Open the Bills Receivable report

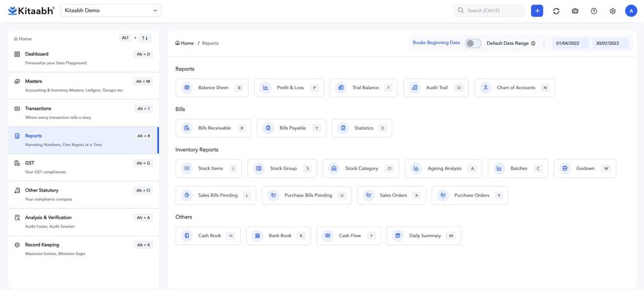[x=213, y=128]
